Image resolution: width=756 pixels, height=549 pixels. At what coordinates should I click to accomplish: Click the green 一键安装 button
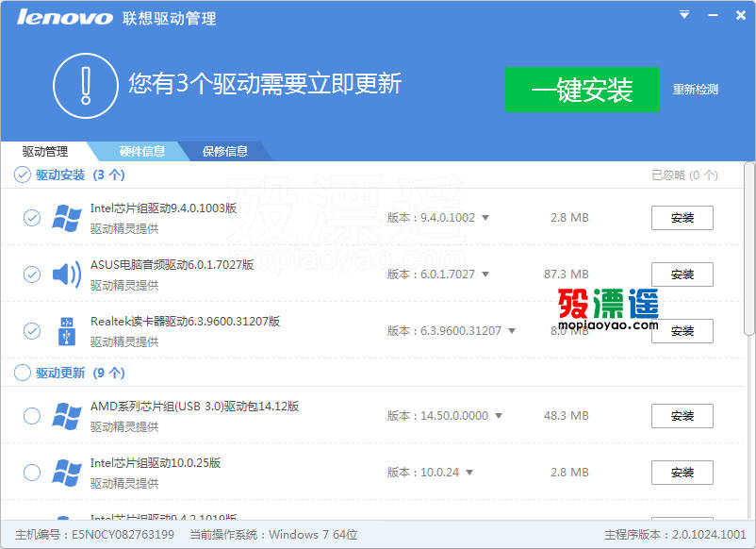click(x=582, y=90)
